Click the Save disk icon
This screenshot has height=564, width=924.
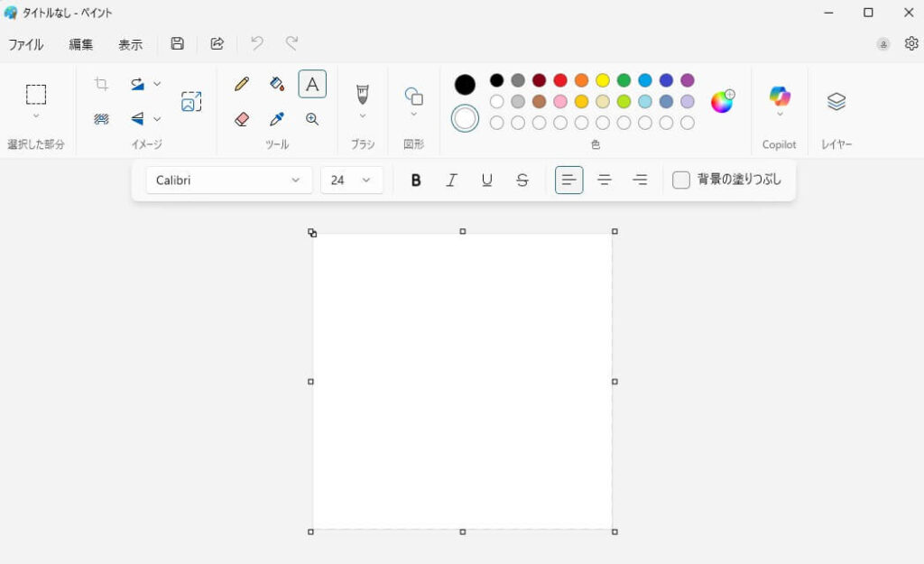click(x=178, y=43)
